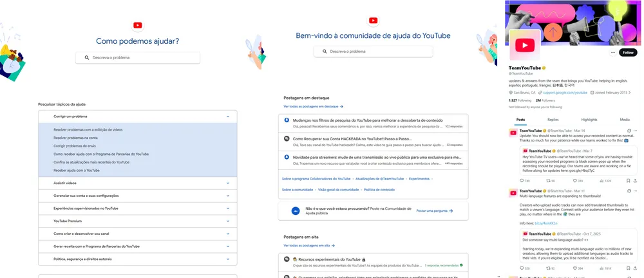644x278 pixels.
Task: Share the Mar 14 TeamYouTube post
Action: tap(636, 181)
